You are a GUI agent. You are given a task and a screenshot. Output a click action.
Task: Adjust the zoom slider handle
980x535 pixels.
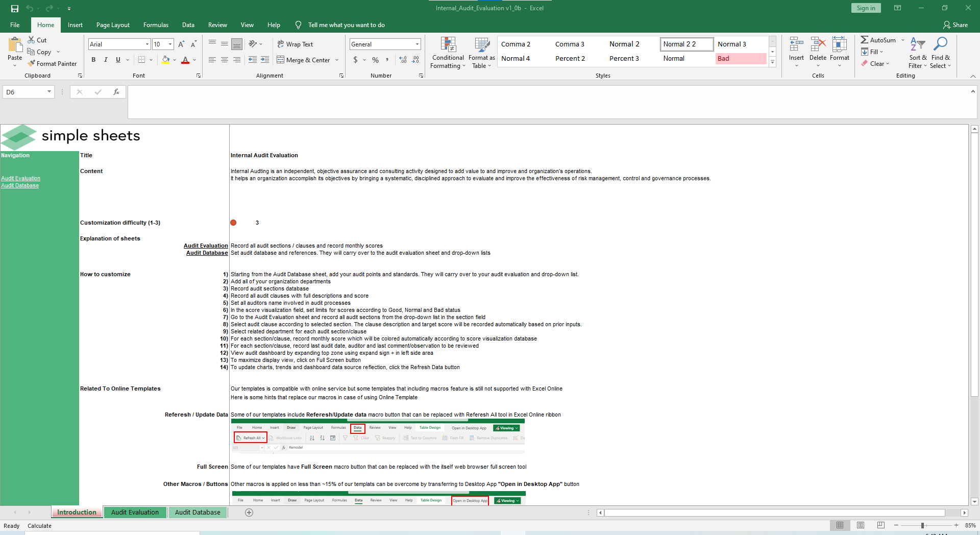click(922, 525)
